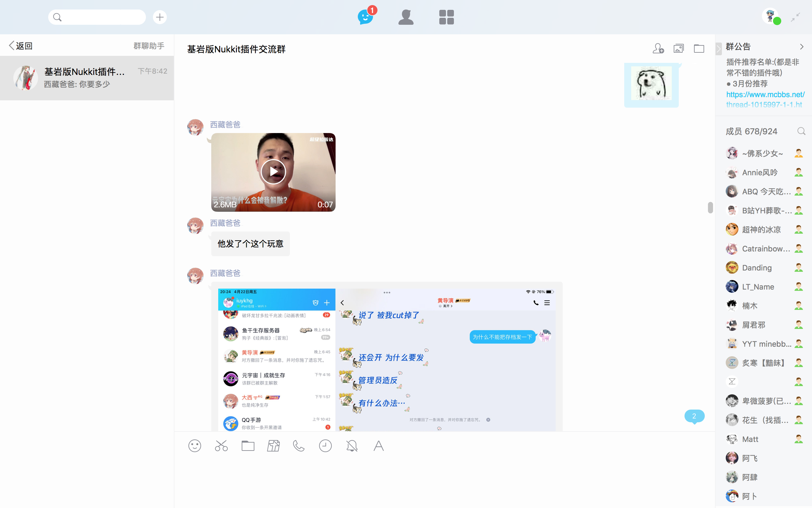Screen dimensions: 812x508
Task: Open the messages tab with unread badge
Action: click(x=366, y=17)
